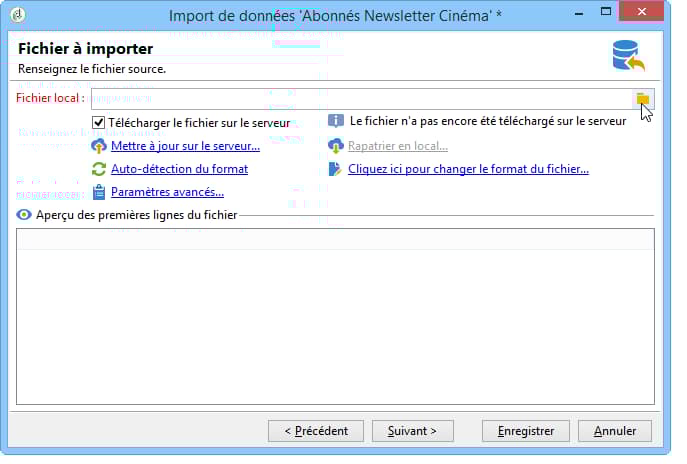This screenshot has height=464, width=687.
Task: Click the 'Fichier local :' label
Action: tap(50, 98)
